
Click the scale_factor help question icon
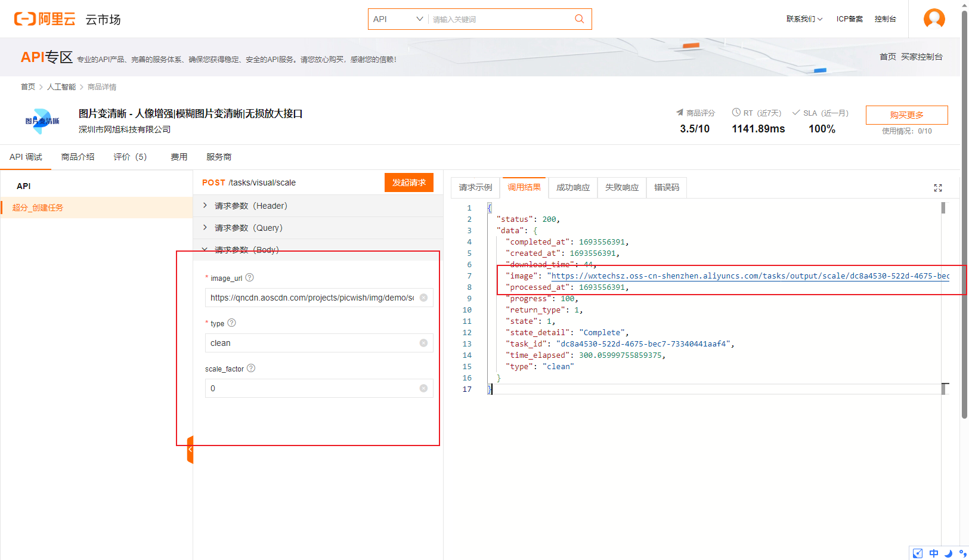tap(251, 368)
